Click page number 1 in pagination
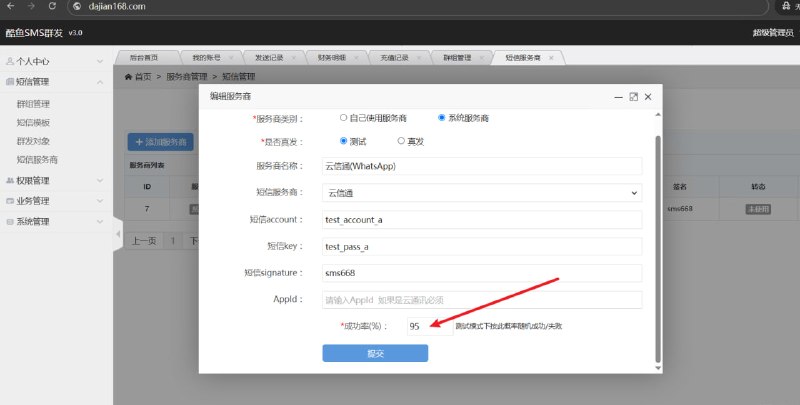 [x=173, y=241]
